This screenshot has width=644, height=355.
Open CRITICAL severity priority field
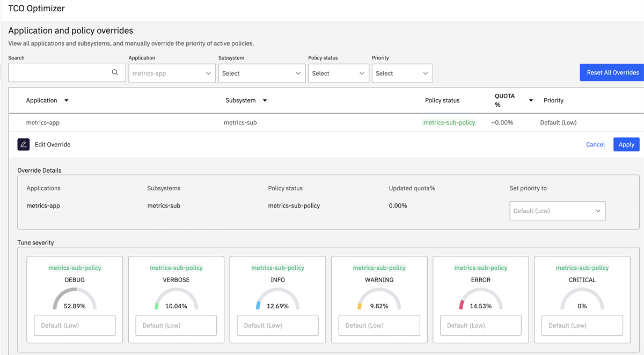point(582,326)
